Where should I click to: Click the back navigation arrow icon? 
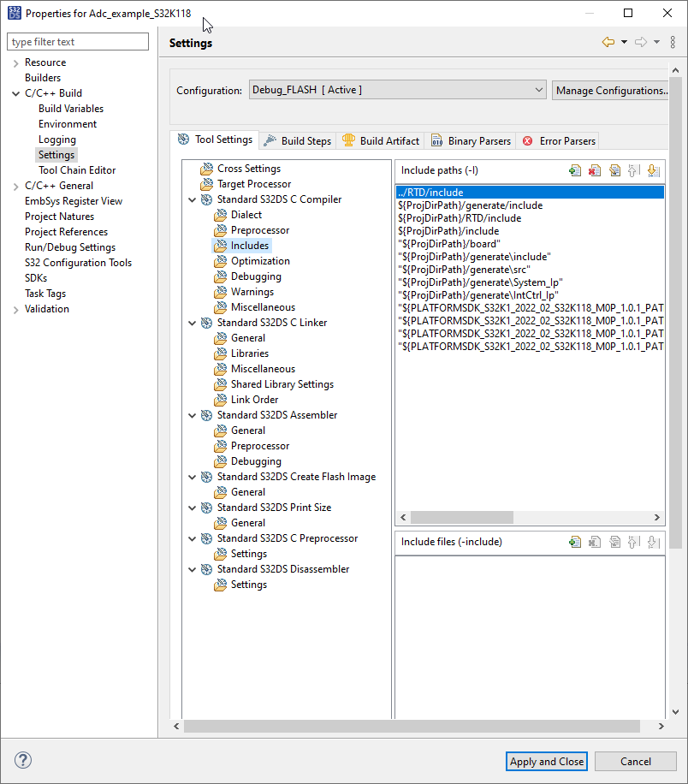pos(608,42)
